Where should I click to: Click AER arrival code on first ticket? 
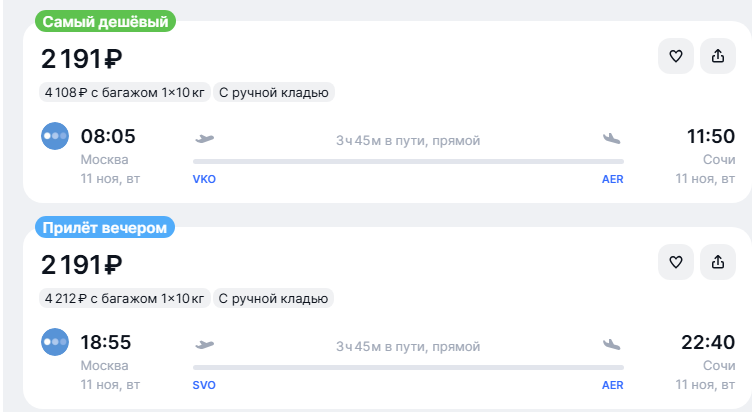click(612, 179)
